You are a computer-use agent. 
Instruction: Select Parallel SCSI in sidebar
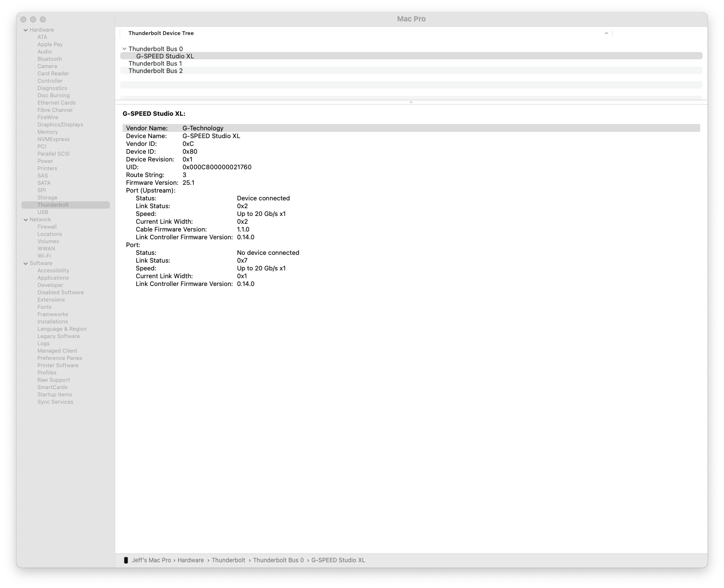[54, 154]
